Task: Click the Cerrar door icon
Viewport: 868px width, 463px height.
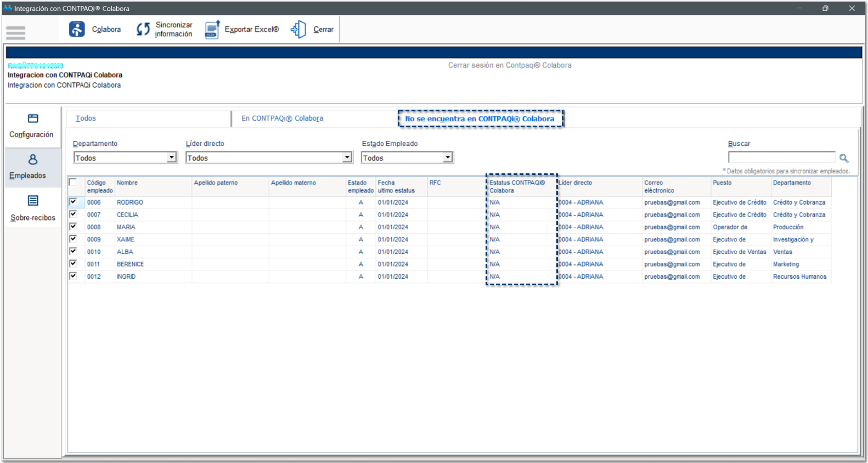Action: [x=298, y=29]
